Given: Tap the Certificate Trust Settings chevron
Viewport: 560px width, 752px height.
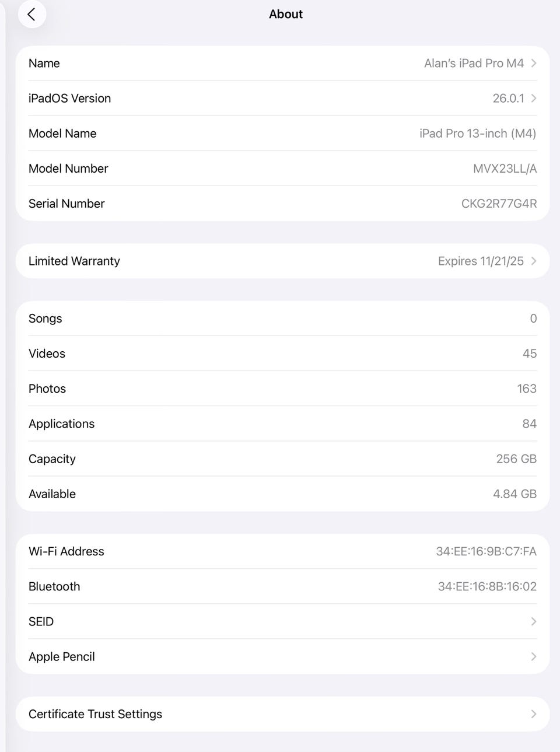Looking at the screenshot, I should click(534, 714).
